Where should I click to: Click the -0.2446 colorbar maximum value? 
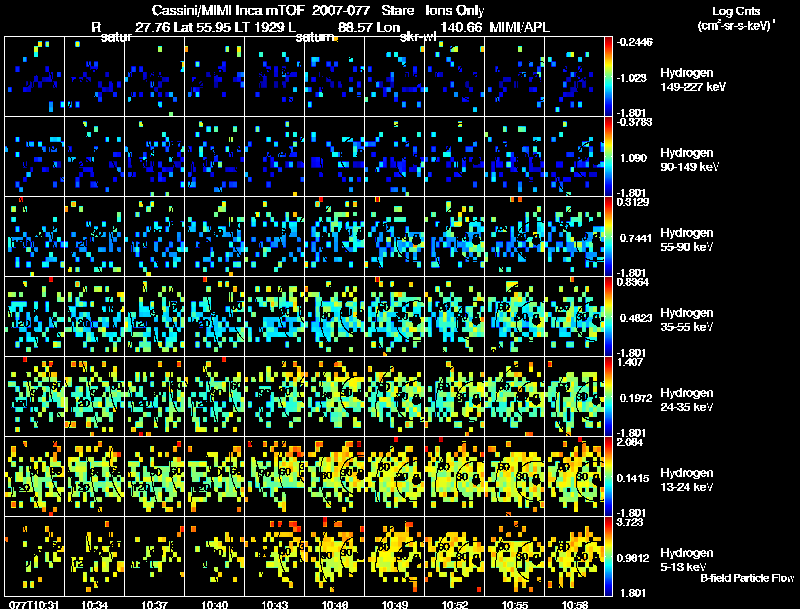(x=635, y=42)
